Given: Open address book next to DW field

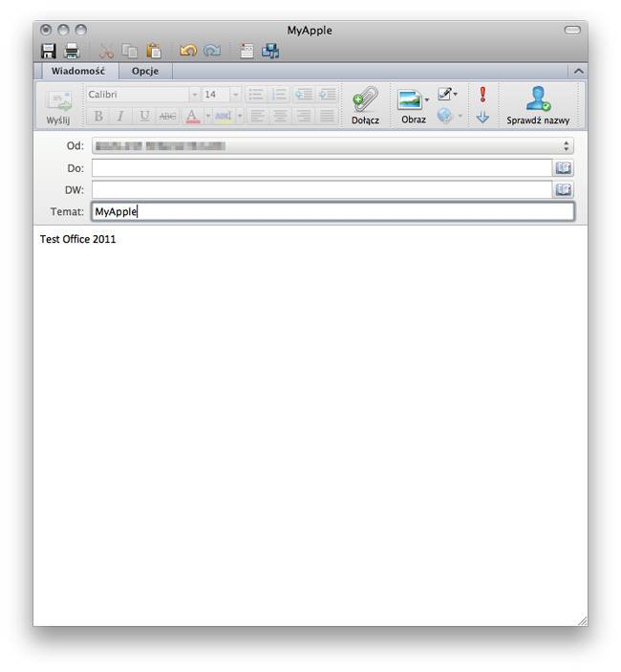Looking at the screenshot, I should [563, 189].
